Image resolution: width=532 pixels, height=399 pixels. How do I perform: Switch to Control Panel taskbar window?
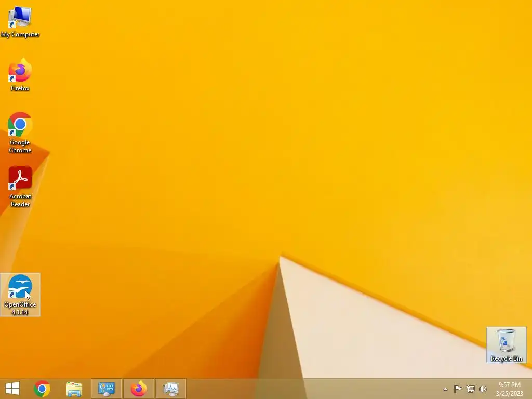[106, 389]
